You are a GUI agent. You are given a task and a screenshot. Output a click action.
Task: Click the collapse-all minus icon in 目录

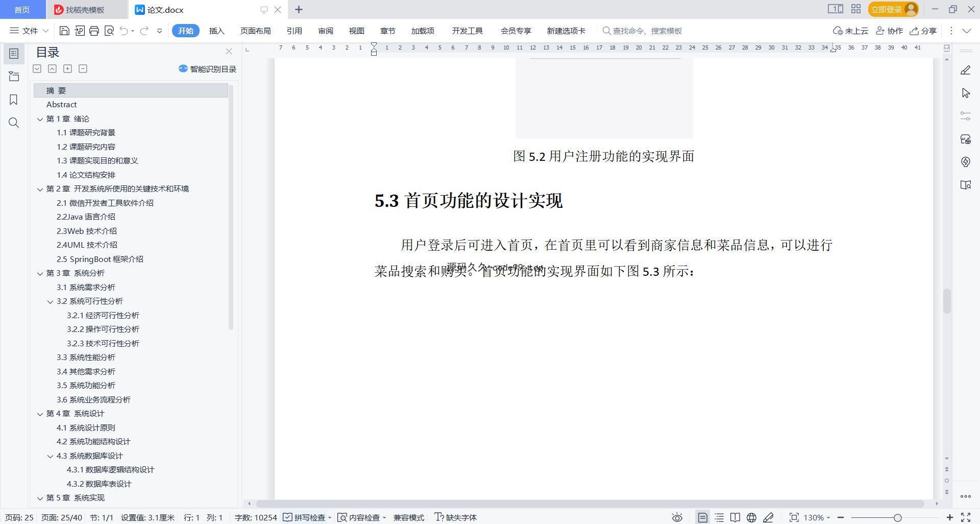83,68
